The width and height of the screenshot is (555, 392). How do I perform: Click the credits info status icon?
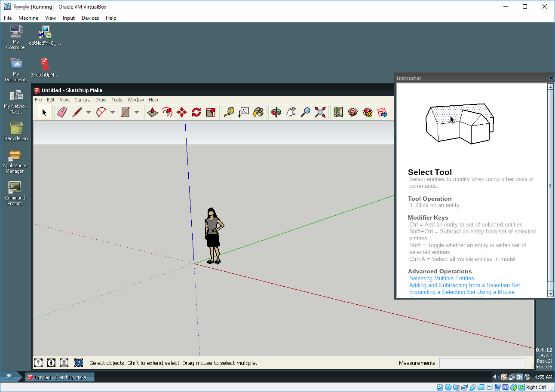coord(51,363)
